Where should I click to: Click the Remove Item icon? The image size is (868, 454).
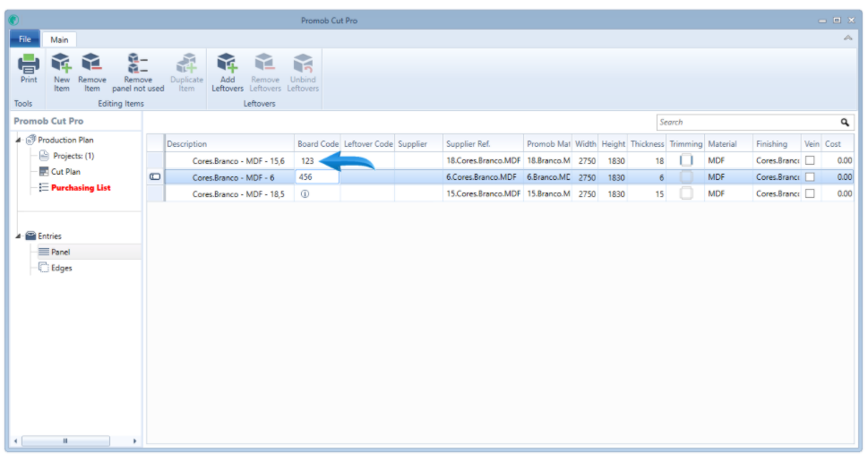92,64
